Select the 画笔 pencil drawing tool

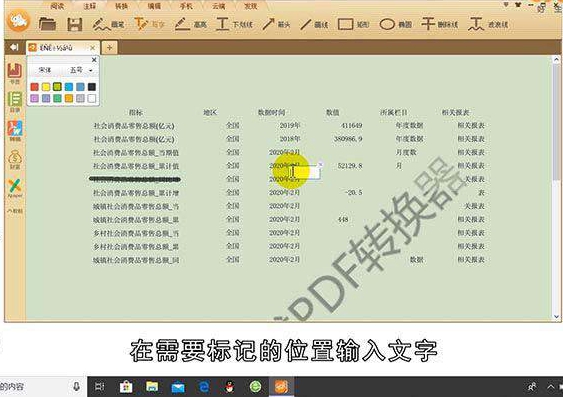coord(108,24)
